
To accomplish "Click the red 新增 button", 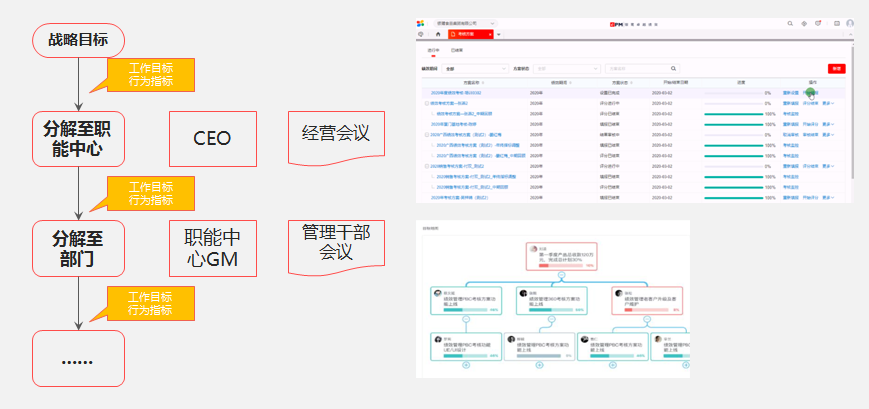I will tap(837, 69).
